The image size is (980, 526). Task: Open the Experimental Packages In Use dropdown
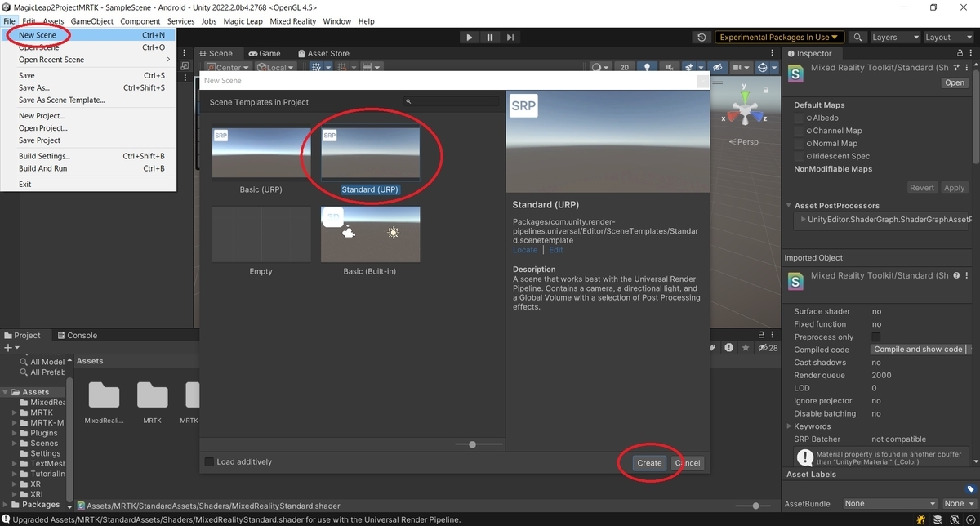(780, 38)
